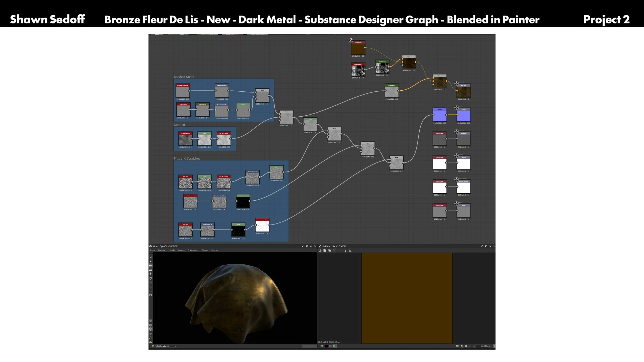Open the Lights menu in 3D view
Screen dimensions: 644x362
pos(172,250)
